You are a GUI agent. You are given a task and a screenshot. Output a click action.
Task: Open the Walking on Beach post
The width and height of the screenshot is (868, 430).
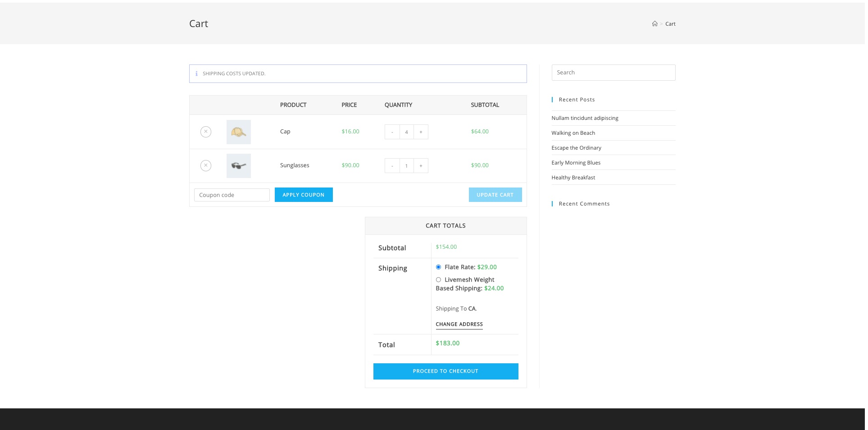[x=573, y=133]
